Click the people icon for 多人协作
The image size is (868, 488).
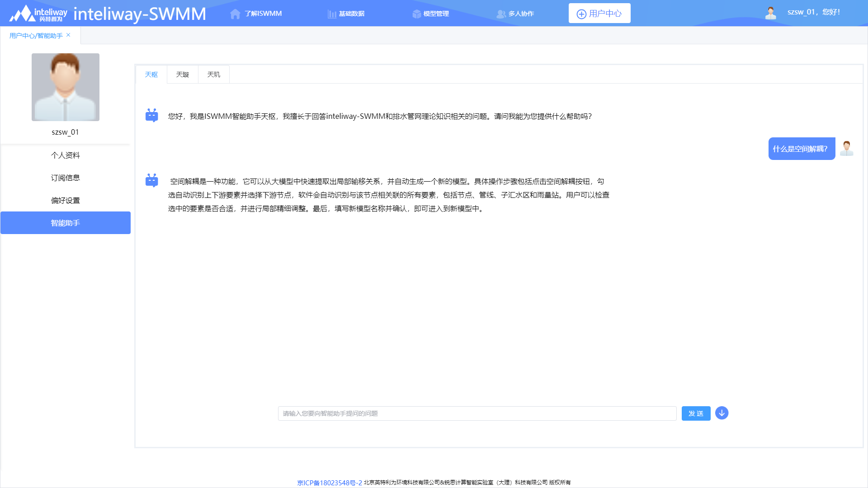(501, 14)
